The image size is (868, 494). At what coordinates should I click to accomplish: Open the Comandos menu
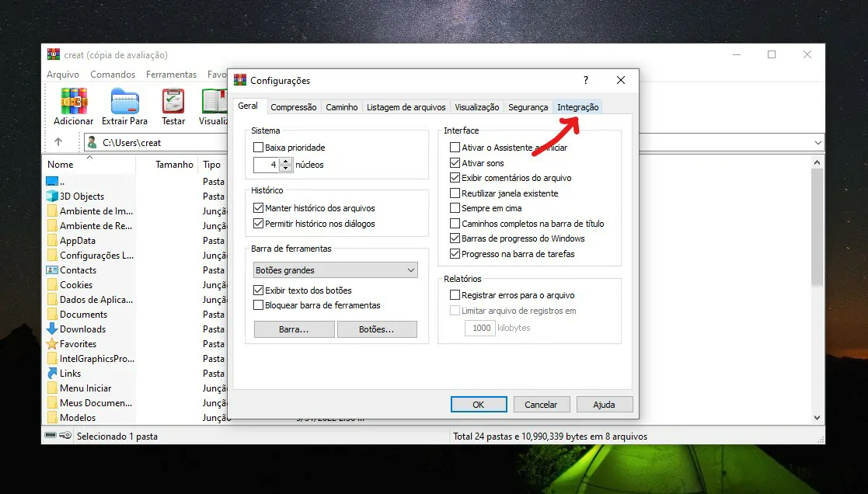click(113, 74)
